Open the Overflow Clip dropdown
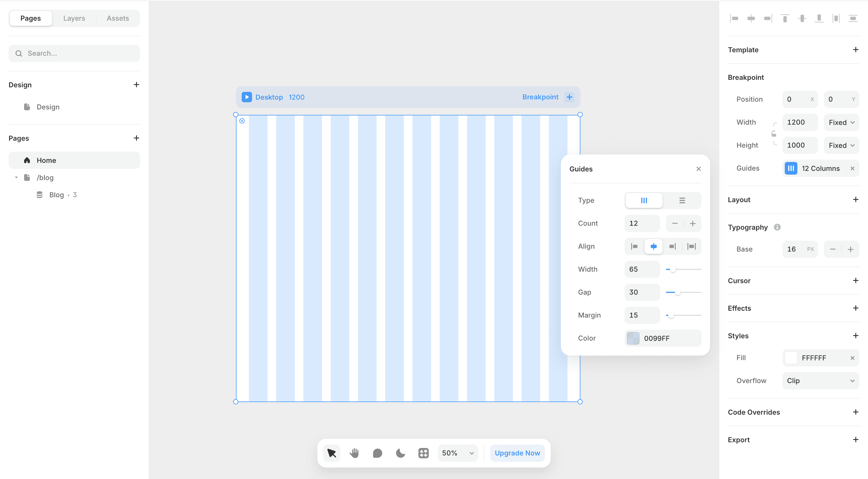The width and height of the screenshot is (868, 479). tap(820, 381)
